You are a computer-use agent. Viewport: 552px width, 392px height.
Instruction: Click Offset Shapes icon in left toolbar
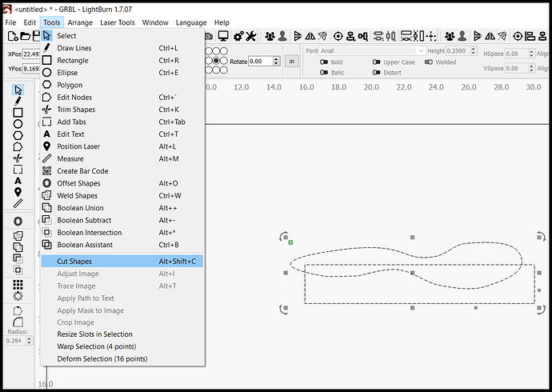[18, 222]
